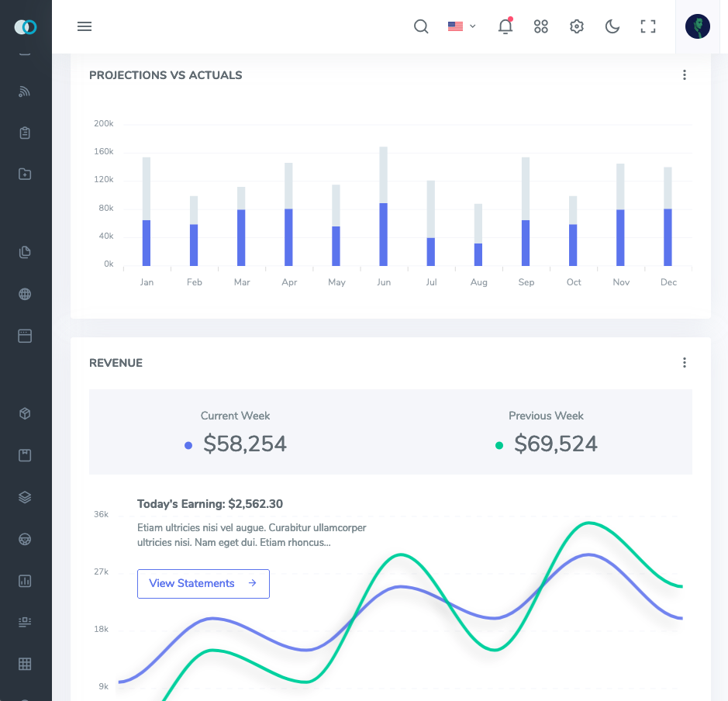
Task: Open the search magnifier in the top bar
Action: [421, 26]
